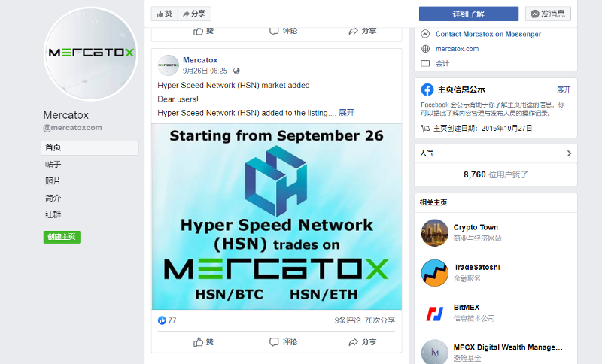Open the Crypto Town page avatar

[435, 233]
